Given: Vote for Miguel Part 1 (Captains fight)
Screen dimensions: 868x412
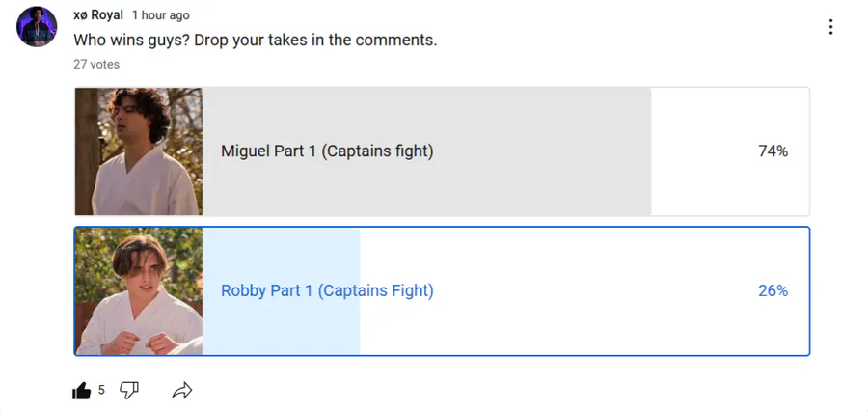Looking at the screenshot, I should [327, 151].
